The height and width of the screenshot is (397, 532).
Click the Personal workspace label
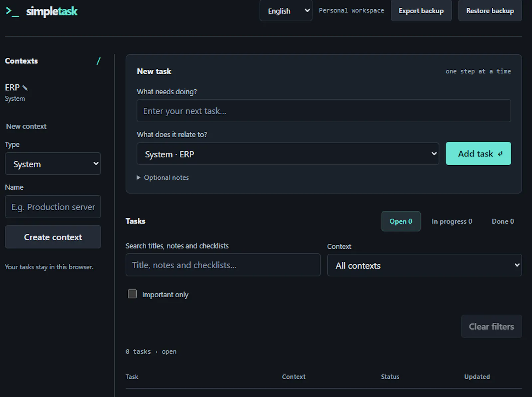coord(351,10)
